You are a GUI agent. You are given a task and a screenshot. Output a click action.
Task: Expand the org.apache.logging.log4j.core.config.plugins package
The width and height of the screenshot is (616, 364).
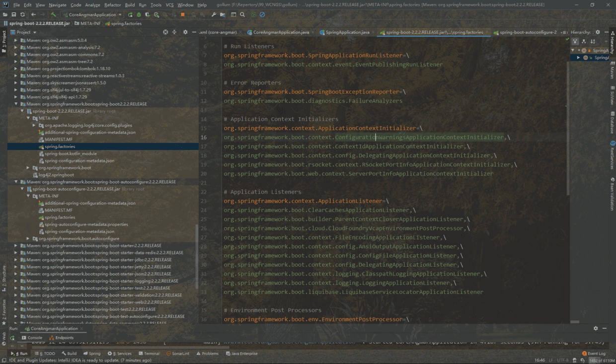click(x=34, y=125)
